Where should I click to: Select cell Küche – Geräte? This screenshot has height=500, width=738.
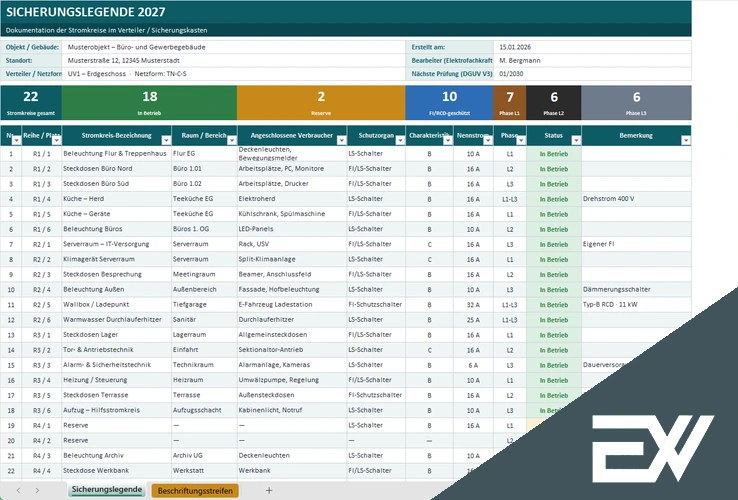tap(116, 214)
